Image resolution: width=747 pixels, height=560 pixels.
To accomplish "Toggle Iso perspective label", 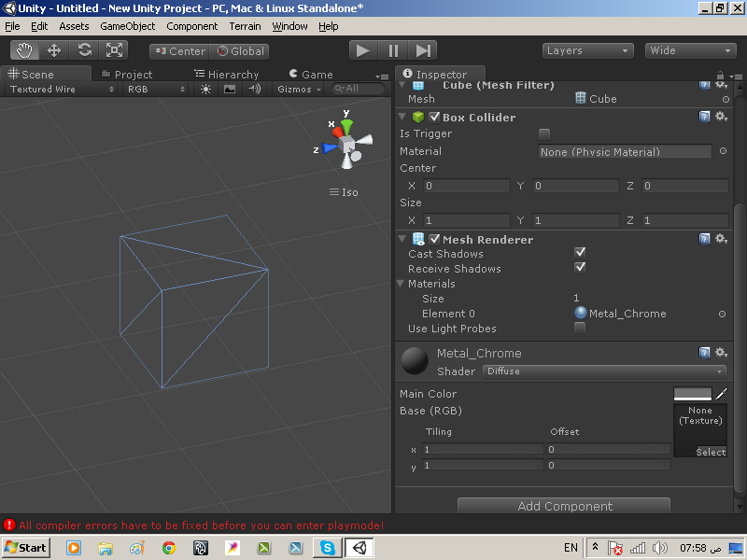I will point(344,192).
